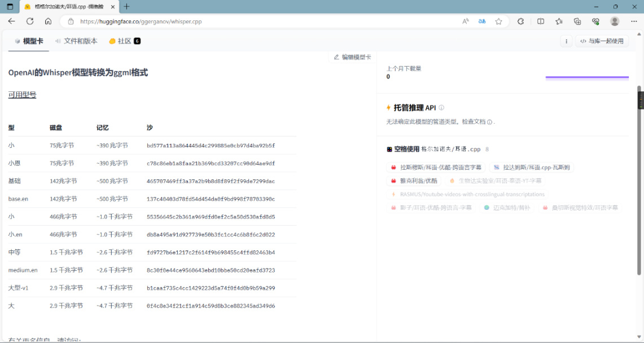Click the 大型-v1 model name cell
The image size is (644, 343).
18,288
